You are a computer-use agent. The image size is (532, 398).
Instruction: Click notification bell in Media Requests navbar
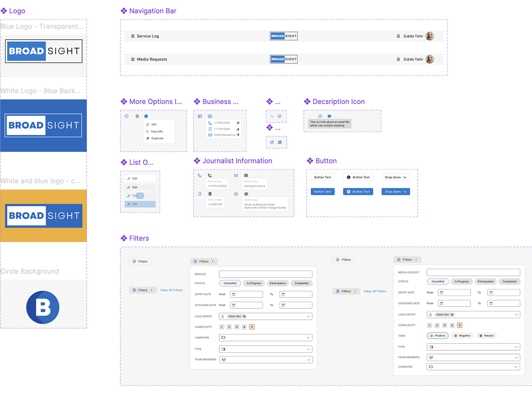point(398,59)
